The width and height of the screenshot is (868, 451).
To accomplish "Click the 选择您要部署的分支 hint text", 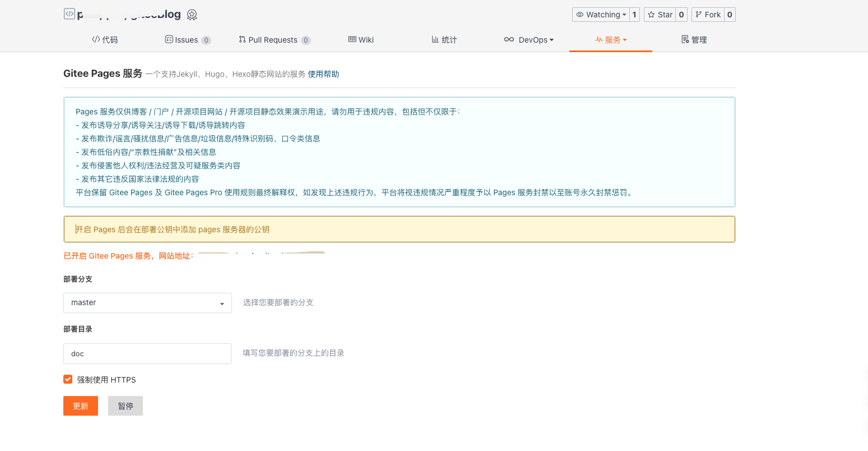I will click(x=278, y=302).
